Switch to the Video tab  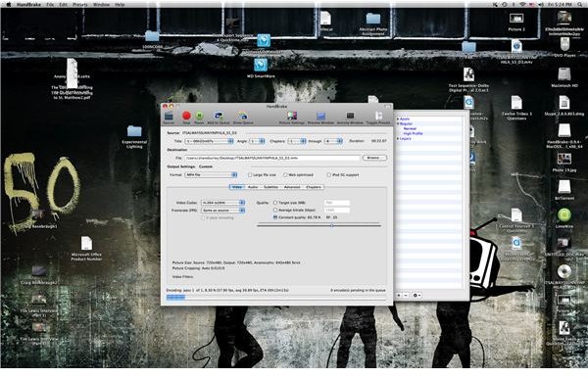237,187
